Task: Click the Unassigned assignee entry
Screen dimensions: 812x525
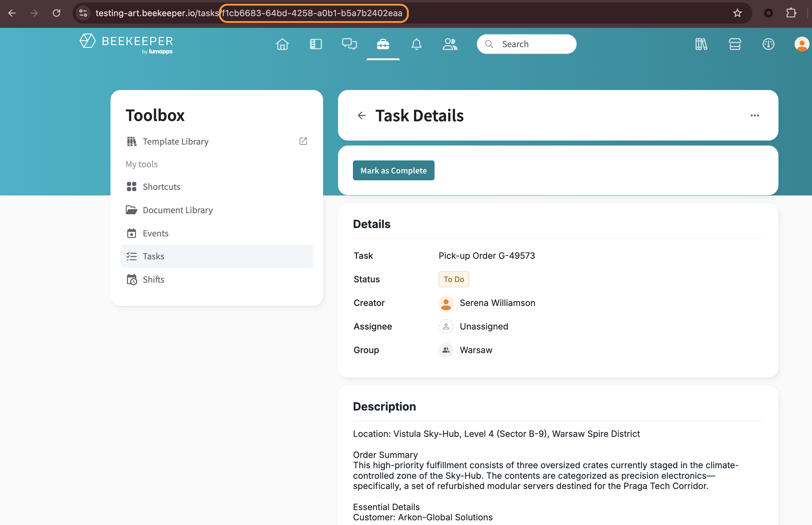Action: [484, 326]
